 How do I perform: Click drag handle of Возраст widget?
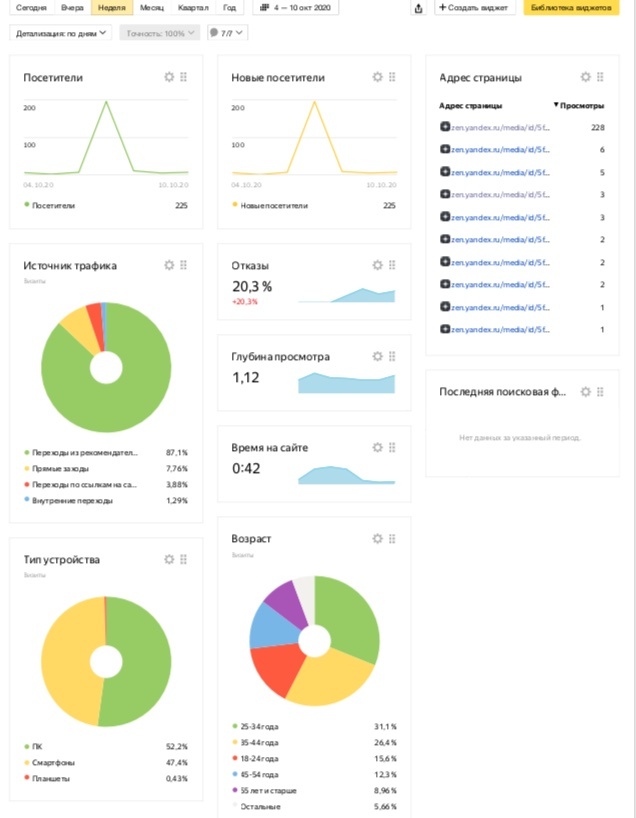(392, 538)
